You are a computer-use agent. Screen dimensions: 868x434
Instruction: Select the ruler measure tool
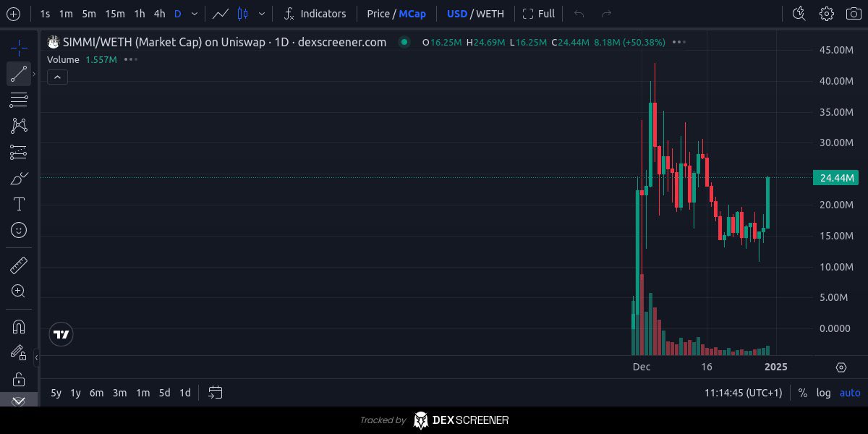(19, 265)
